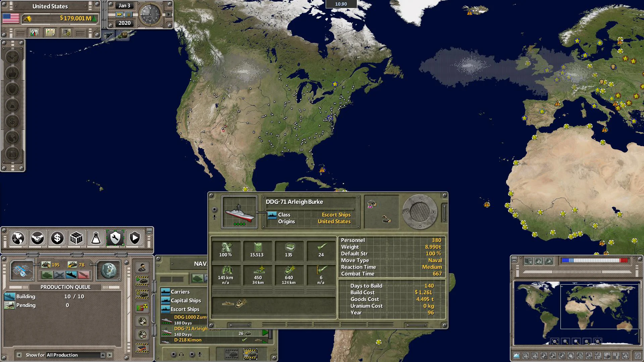Open the statistics bar-chart icon
The height and width of the screenshot is (362, 644).
34,32
